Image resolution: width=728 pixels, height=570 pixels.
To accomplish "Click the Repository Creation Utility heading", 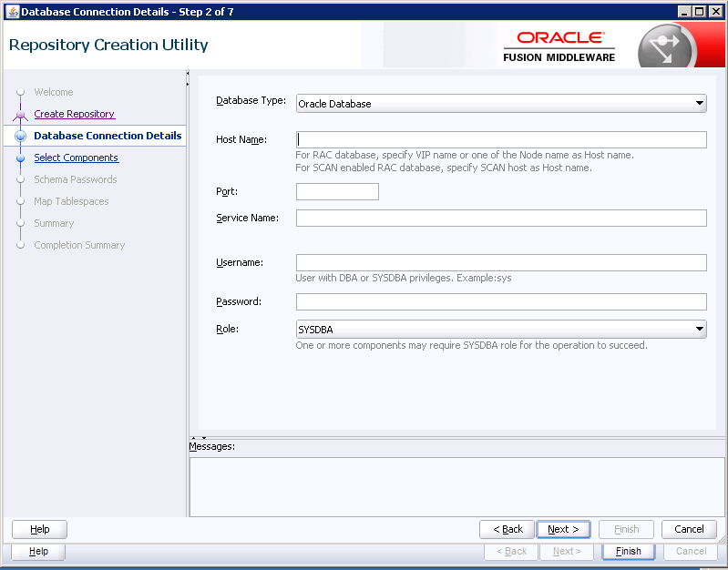I will coord(108,45).
